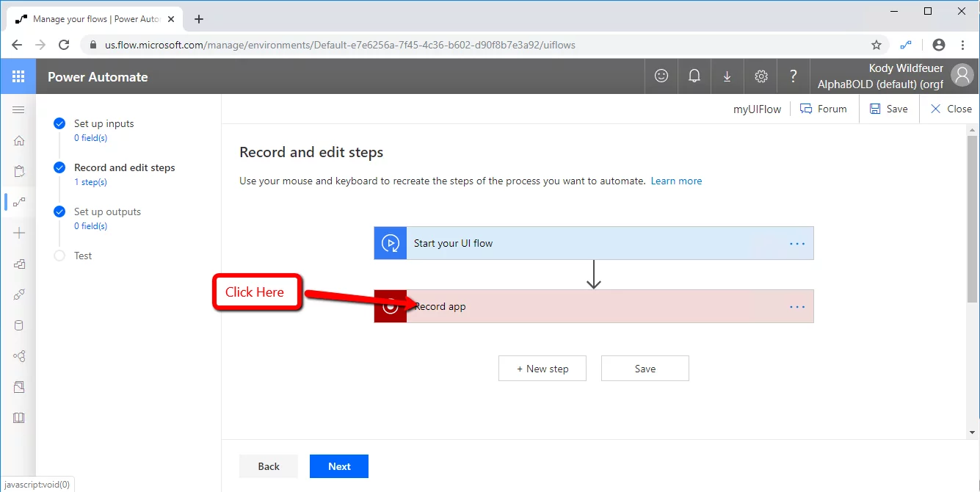Open options for Start your UI flow
This screenshot has height=492, width=980.
click(x=797, y=243)
